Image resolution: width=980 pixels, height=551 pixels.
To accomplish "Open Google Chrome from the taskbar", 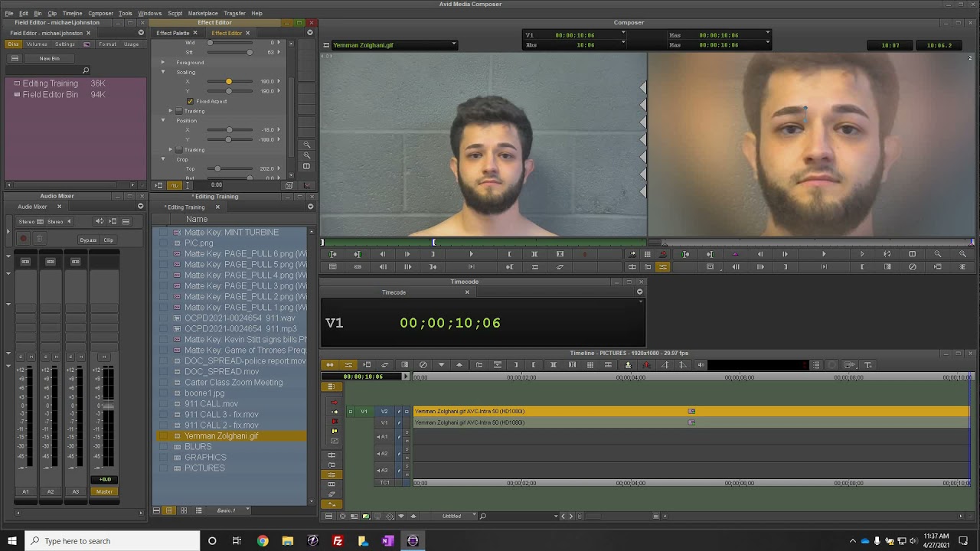I will (x=263, y=541).
